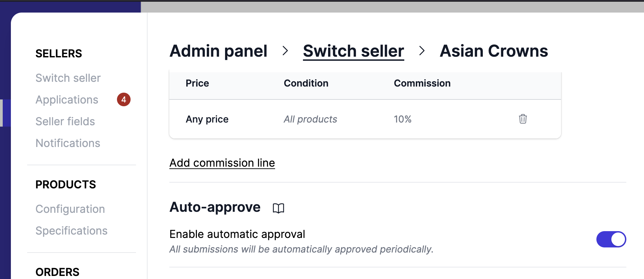Viewport: 644px width, 279px height.
Task: Select the Any price table cell
Action: point(207,119)
